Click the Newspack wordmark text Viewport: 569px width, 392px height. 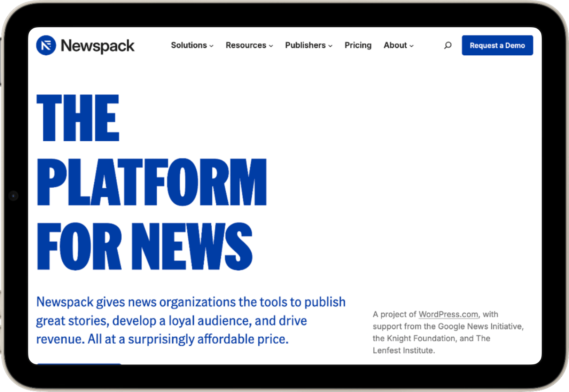pyautogui.click(x=97, y=46)
